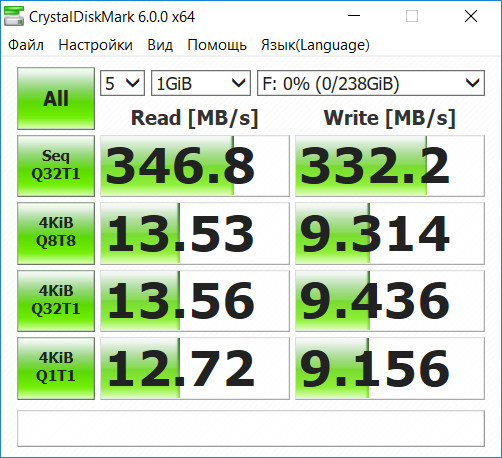Image resolution: width=502 pixels, height=458 pixels.
Task: Open the Помощь menu
Action: [x=217, y=45]
